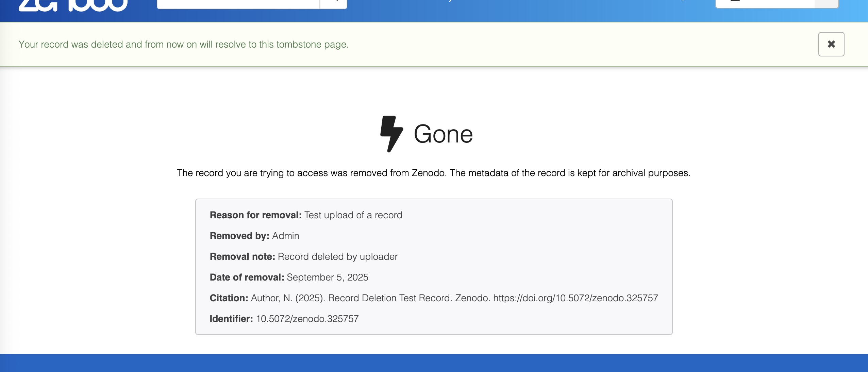Viewport: 868px width, 372px height.
Task: Dismiss the record deleted notification
Action: 831,44
